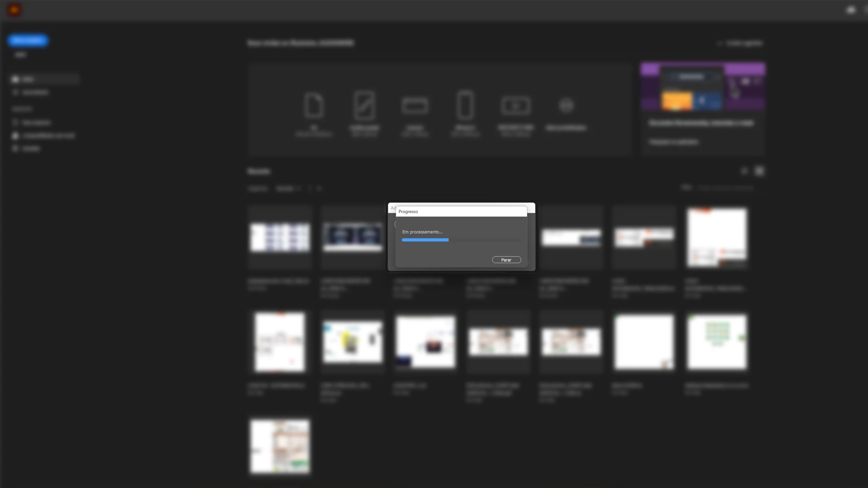The image size is (868, 488).
Task: Choose the blank letter document preset icon
Action: pos(314,106)
